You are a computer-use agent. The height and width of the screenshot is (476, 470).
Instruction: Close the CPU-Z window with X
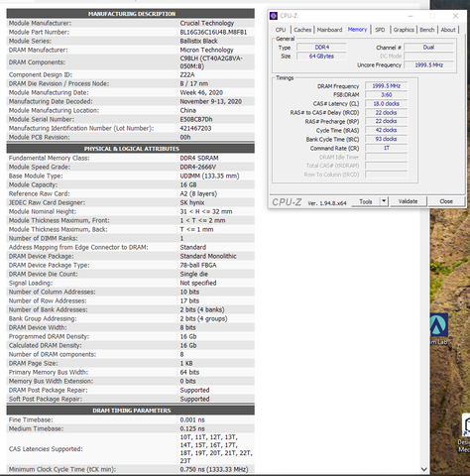(x=455, y=16)
